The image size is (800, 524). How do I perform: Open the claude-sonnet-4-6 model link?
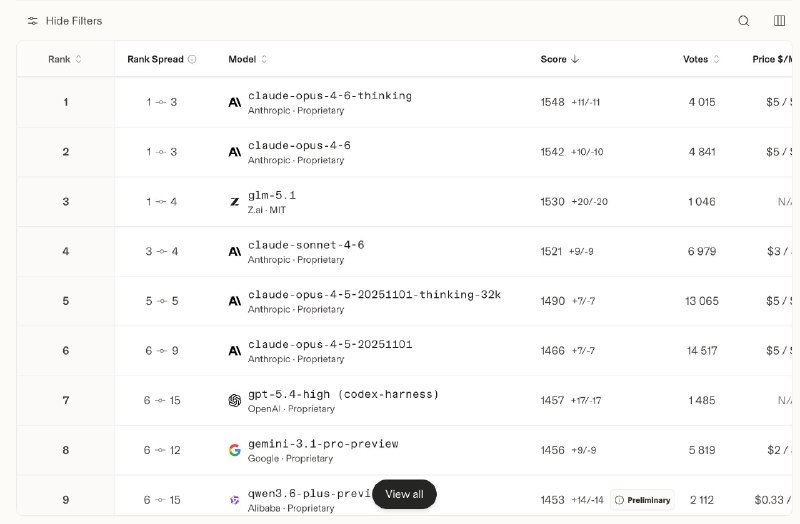(x=306, y=245)
